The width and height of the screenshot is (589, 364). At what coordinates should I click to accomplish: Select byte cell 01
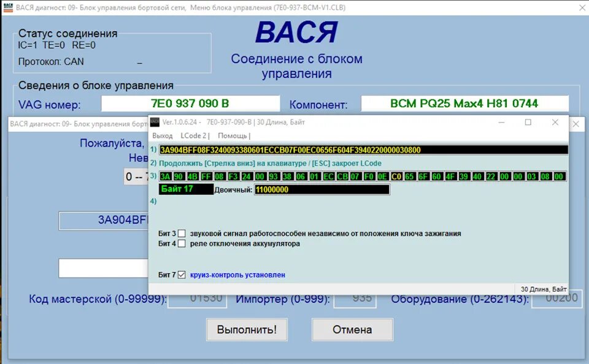(x=314, y=176)
